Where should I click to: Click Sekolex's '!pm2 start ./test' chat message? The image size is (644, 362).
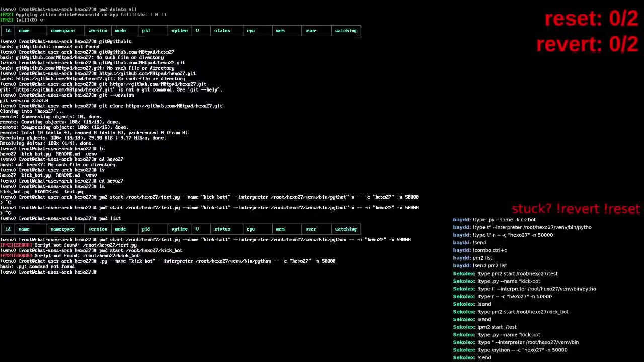[x=485, y=327]
